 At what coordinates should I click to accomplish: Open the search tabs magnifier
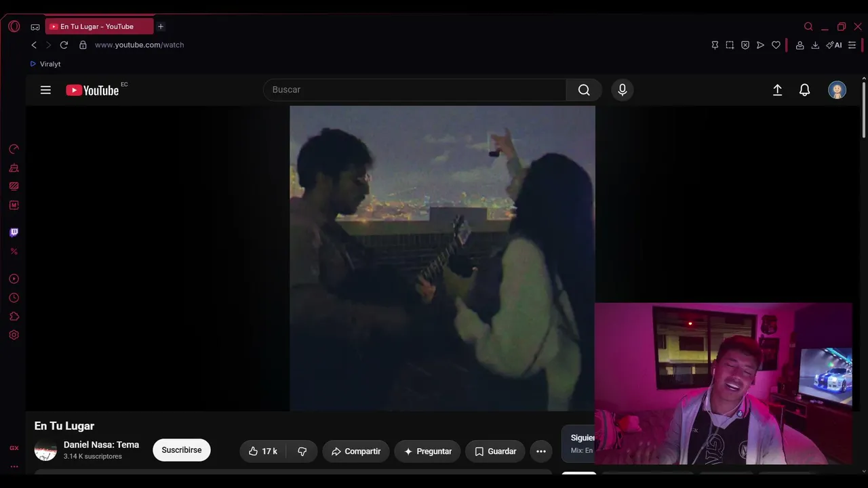pyautogui.click(x=808, y=26)
